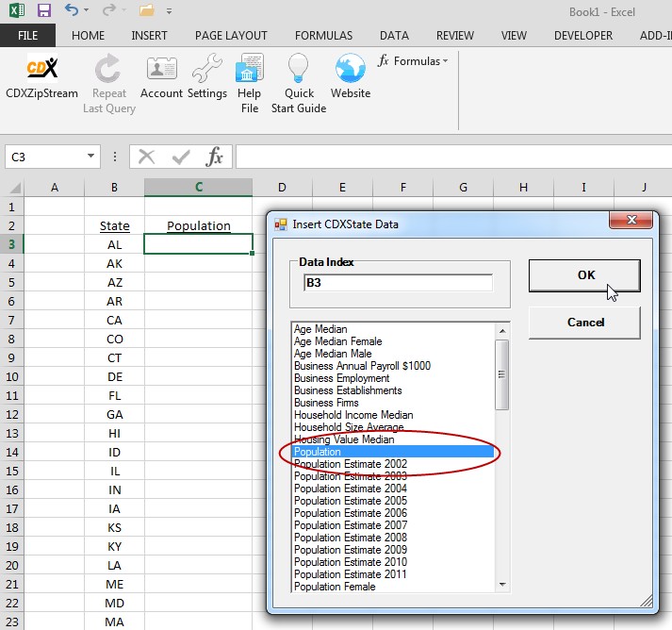Click the formula bar Cancel X icon
The height and width of the screenshot is (630, 672).
click(x=147, y=157)
